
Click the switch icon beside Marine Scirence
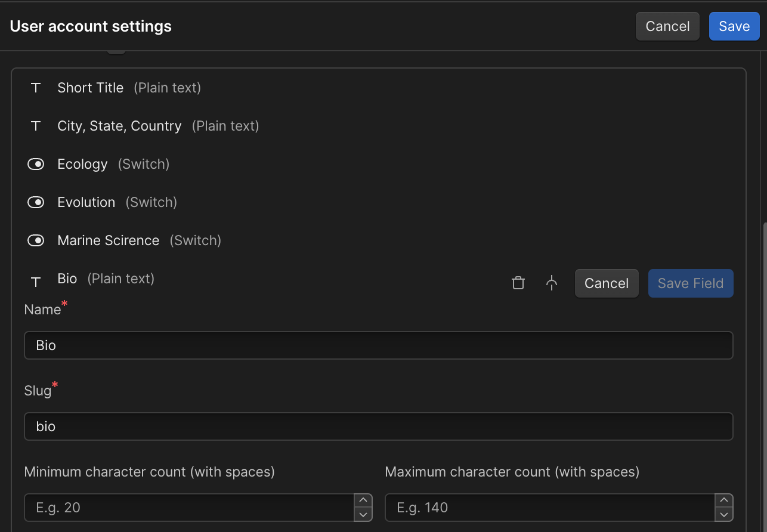36,240
